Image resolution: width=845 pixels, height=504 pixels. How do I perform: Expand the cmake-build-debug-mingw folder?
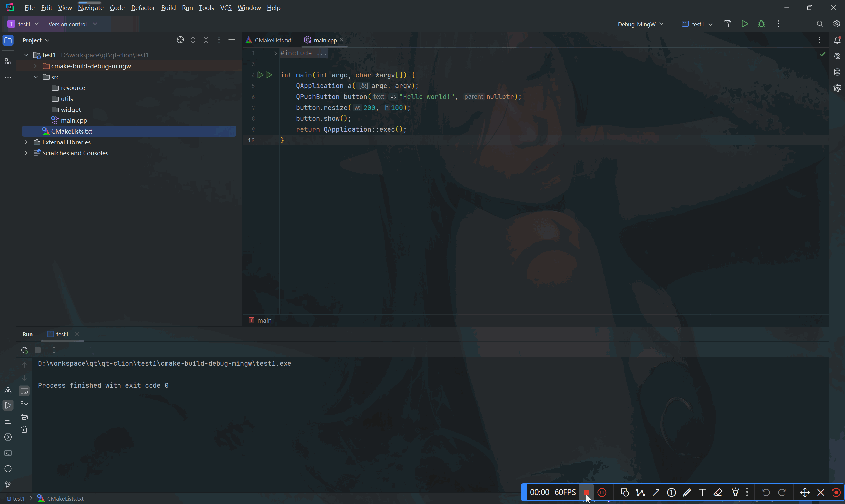point(35,66)
